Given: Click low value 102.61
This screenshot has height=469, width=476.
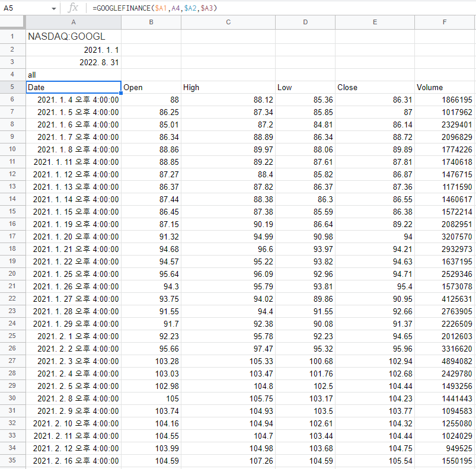Looking at the screenshot, I should tap(305, 423).
